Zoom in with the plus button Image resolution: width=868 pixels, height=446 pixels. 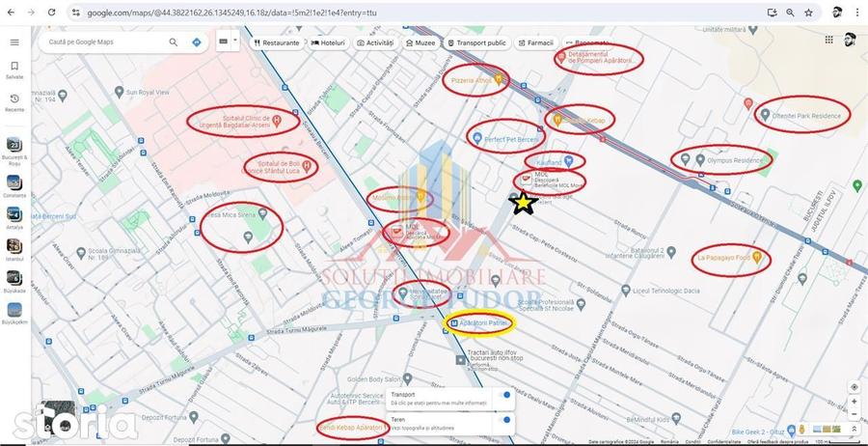click(854, 402)
